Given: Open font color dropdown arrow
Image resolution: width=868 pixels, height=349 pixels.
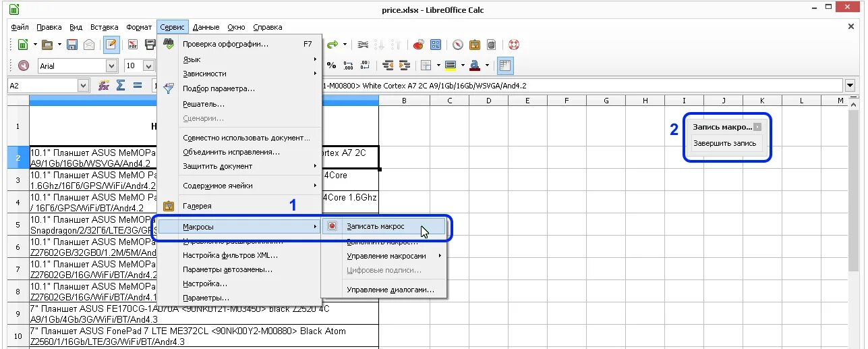Looking at the screenshot, I should (487, 65).
